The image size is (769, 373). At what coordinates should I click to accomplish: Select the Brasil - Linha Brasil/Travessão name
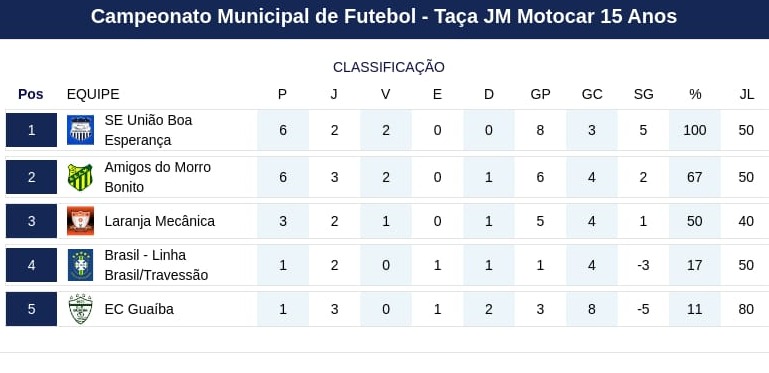[x=156, y=265]
